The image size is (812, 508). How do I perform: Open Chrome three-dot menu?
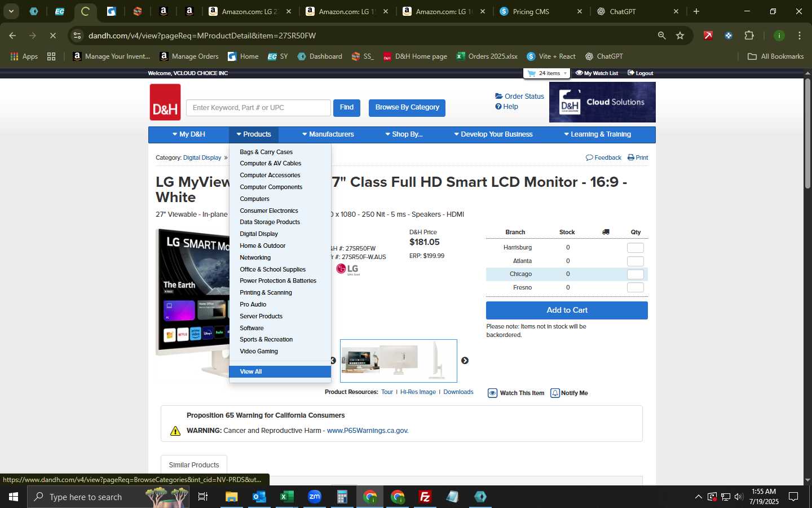pyautogui.click(x=800, y=36)
